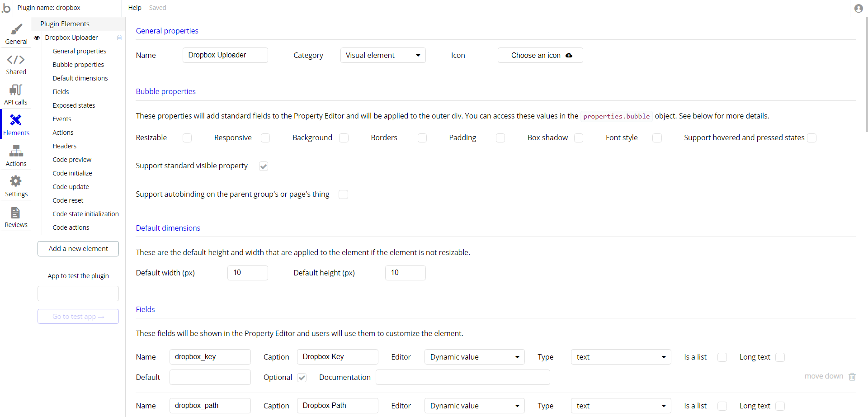Uncheck Support standard visible property
Image resolution: width=868 pixels, height=417 pixels.
pyautogui.click(x=264, y=166)
